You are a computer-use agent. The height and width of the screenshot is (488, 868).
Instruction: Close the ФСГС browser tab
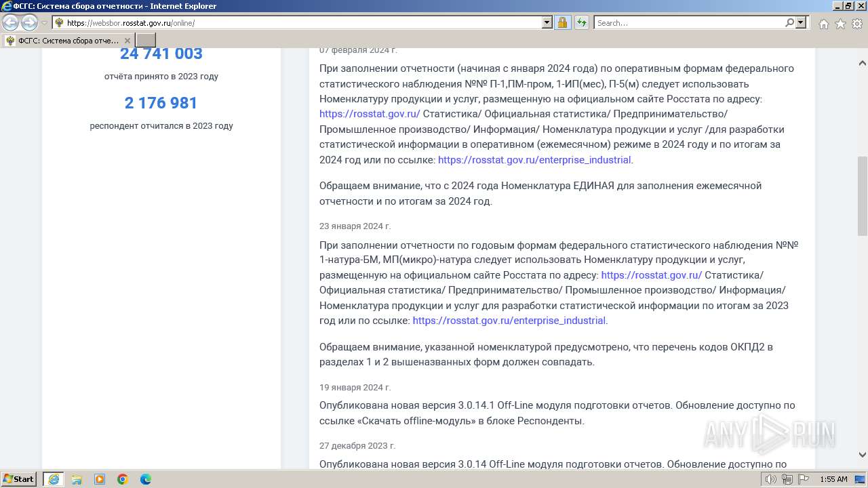click(x=127, y=41)
